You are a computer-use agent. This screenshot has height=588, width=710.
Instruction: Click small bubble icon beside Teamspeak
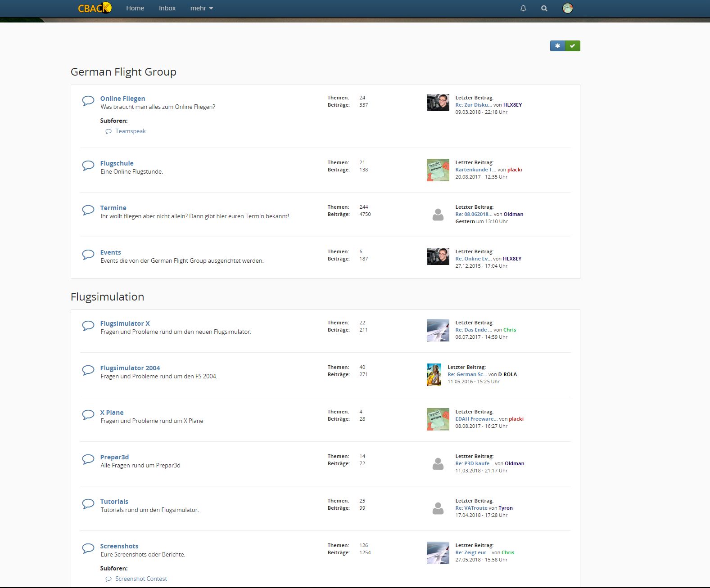click(109, 131)
